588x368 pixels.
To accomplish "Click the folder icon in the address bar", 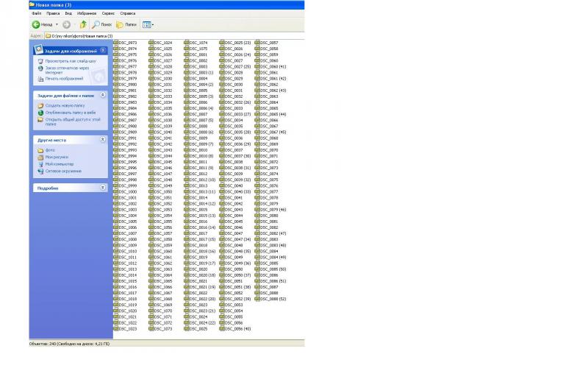I will (x=48, y=36).
